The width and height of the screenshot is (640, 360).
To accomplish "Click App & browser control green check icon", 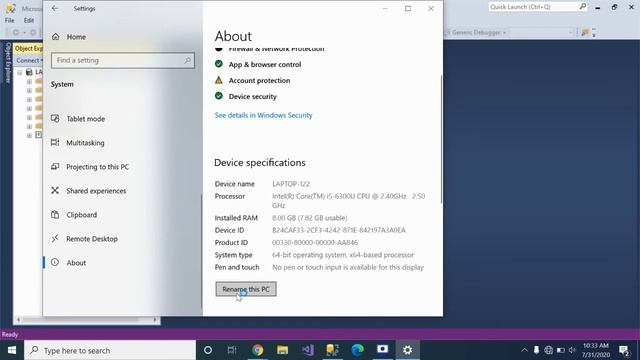I will [219, 64].
